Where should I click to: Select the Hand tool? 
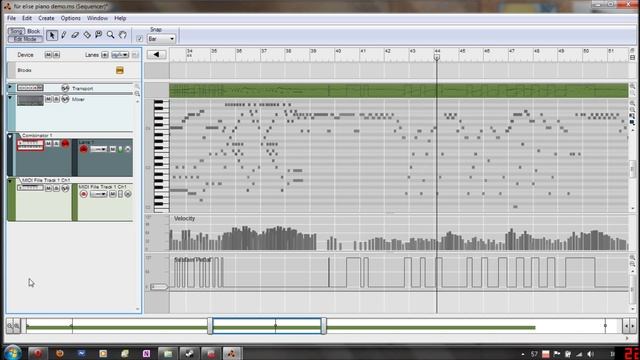coord(122,36)
